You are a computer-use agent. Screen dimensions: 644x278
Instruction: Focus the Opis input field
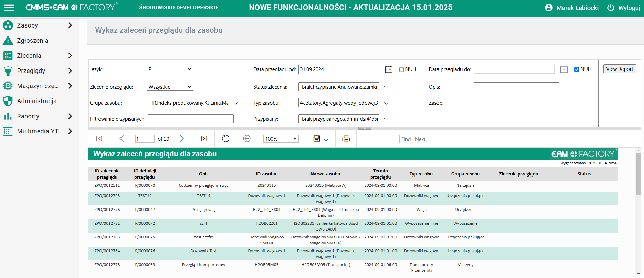pyautogui.click(x=516, y=87)
